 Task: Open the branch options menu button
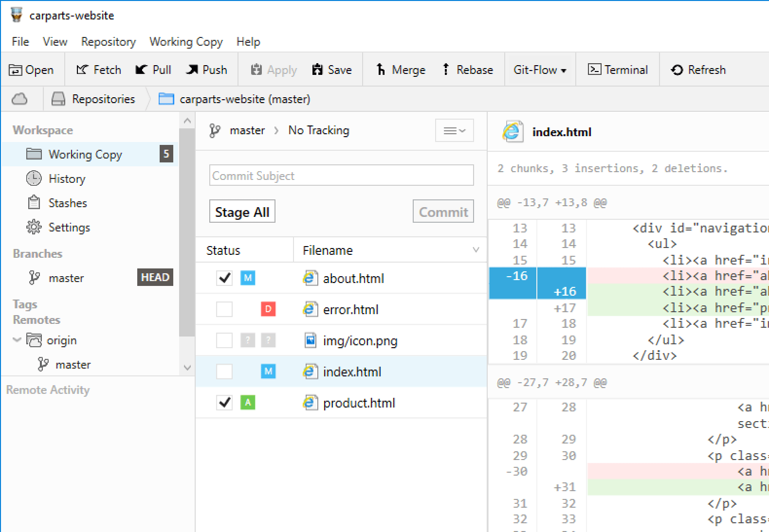tap(454, 131)
